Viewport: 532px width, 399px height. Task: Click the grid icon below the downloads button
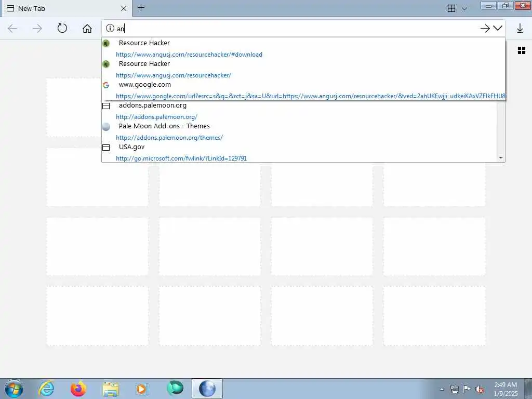(522, 50)
